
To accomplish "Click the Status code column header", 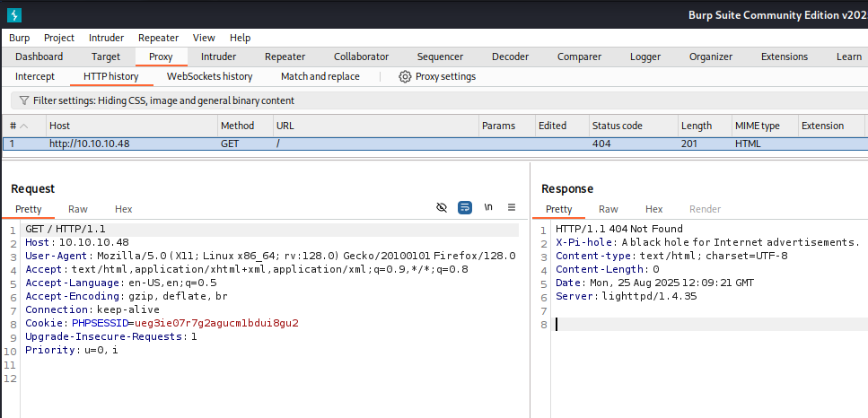I will 617,126.
